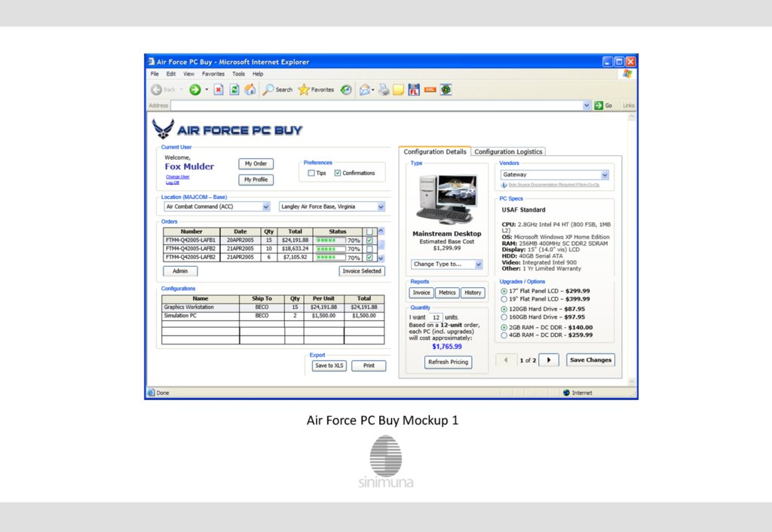Open Search with magnifier icon
This screenshot has width=772, height=532.
tap(268, 90)
